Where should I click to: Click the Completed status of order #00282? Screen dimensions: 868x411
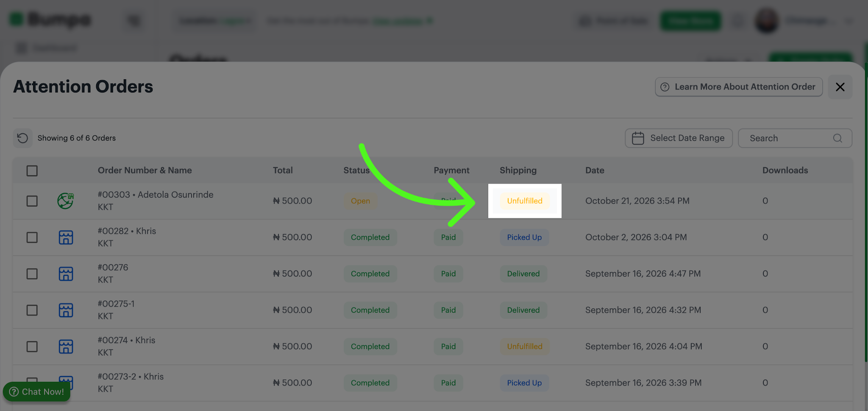point(370,238)
